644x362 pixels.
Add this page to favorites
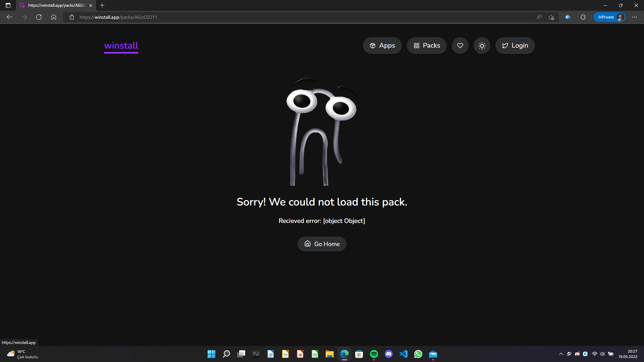pos(551,17)
